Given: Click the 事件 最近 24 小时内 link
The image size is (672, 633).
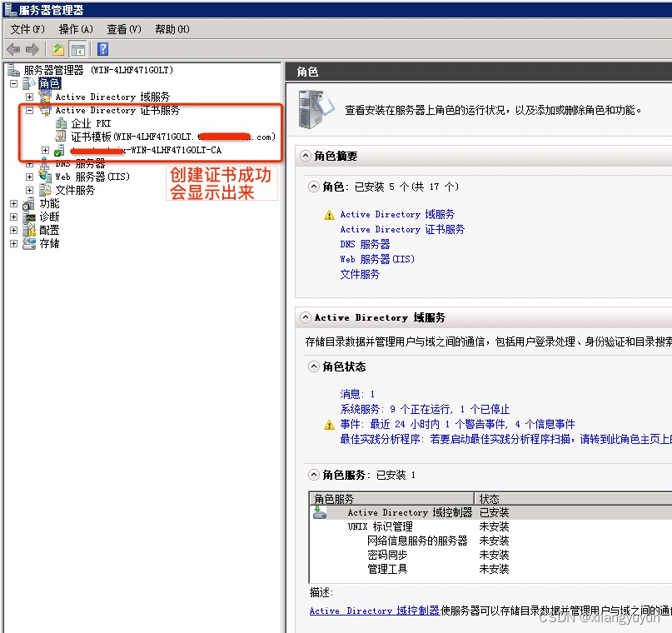Looking at the screenshot, I should (x=457, y=424).
